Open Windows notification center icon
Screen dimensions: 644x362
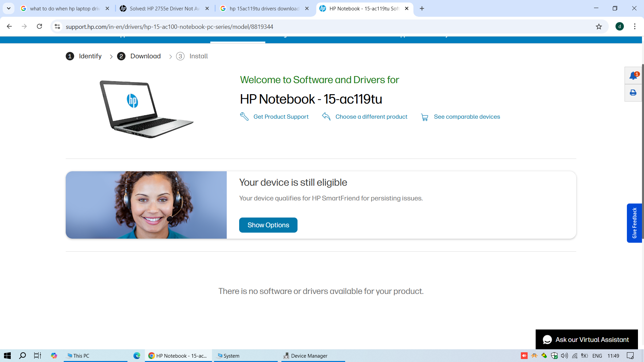click(630, 356)
